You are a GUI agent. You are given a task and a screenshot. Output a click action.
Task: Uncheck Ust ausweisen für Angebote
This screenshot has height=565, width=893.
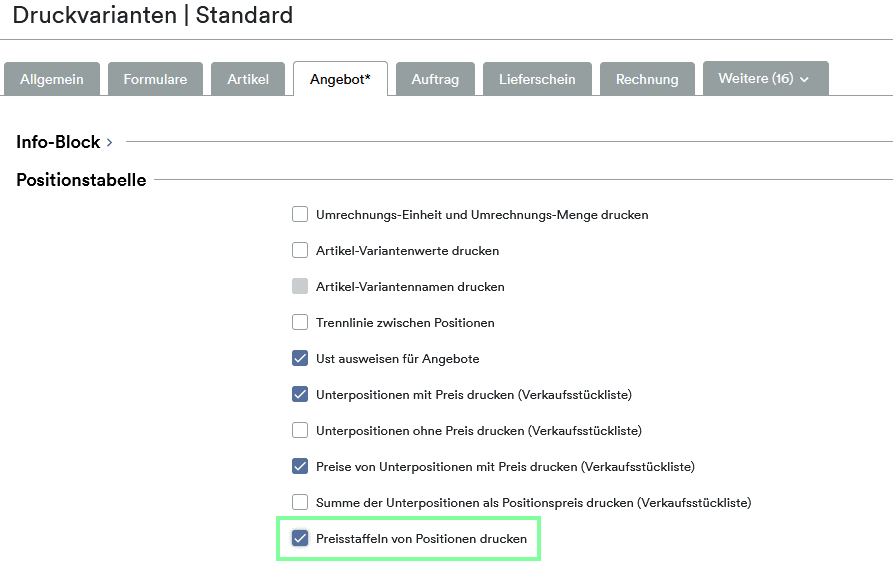click(300, 358)
